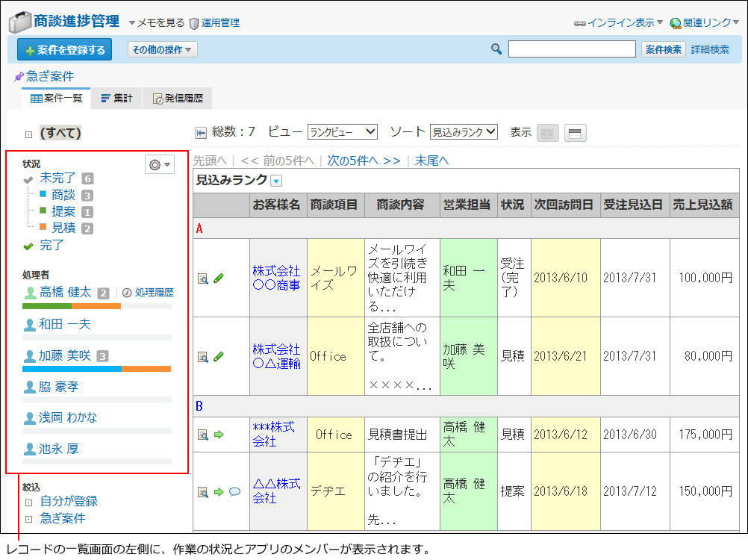This screenshot has width=748, height=560.
Task: Click user icon next to 加藤 美咲
Action: tap(30, 356)
